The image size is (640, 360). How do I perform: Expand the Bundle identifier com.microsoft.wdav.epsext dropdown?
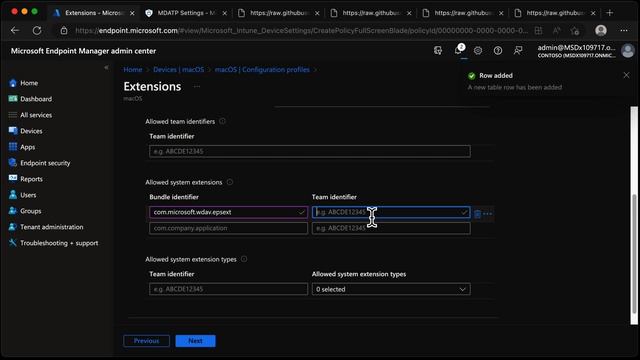click(301, 212)
